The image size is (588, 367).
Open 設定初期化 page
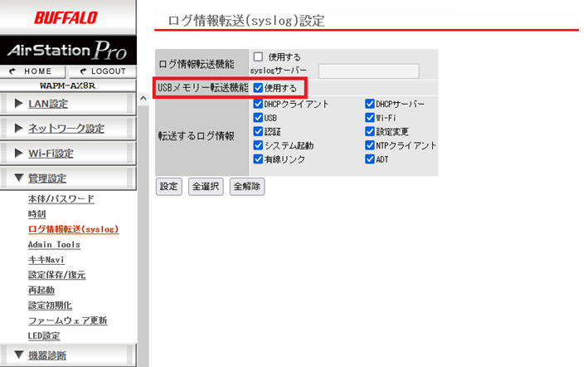50,306
